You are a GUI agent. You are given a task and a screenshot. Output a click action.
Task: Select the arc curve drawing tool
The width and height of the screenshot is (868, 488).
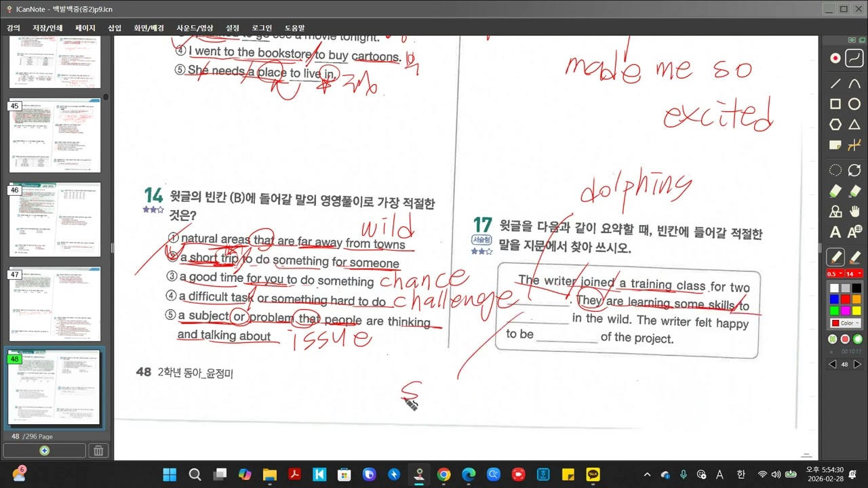(854, 84)
